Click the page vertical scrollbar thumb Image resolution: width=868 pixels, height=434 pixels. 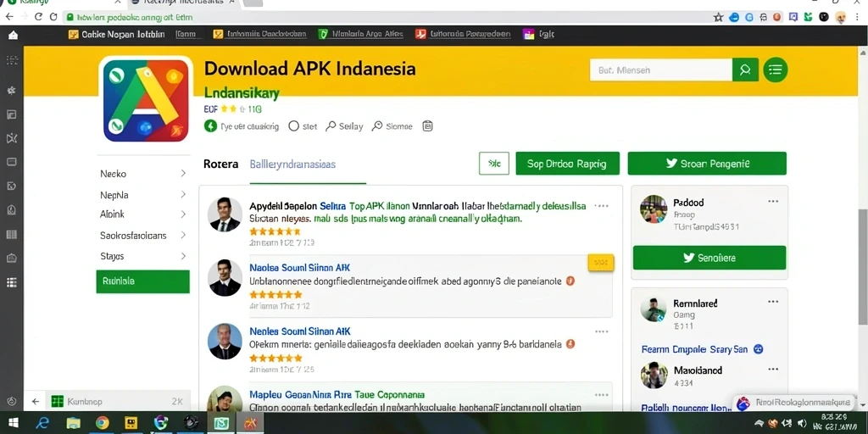pos(862,267)
